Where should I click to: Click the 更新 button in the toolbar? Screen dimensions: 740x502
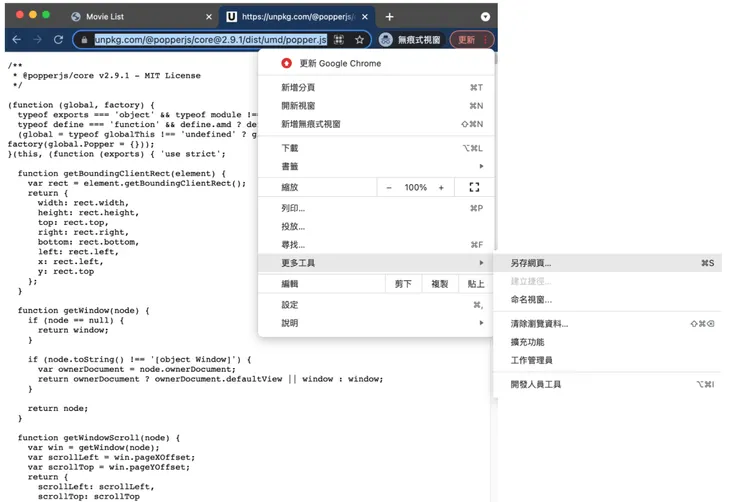466,40
